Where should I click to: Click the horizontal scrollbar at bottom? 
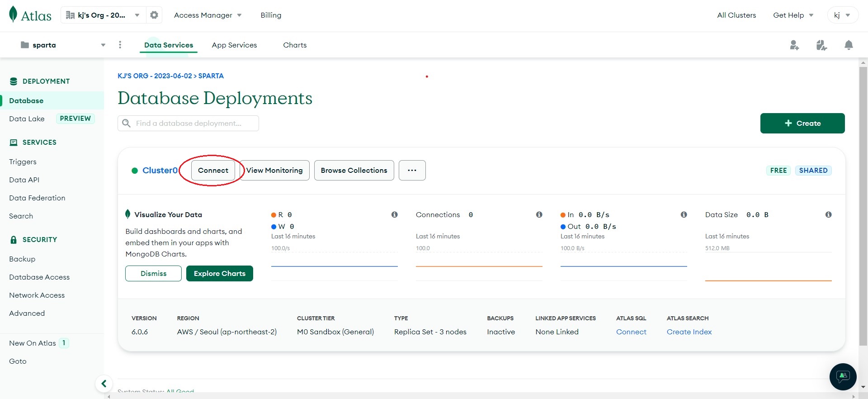[x=481, y=396]
